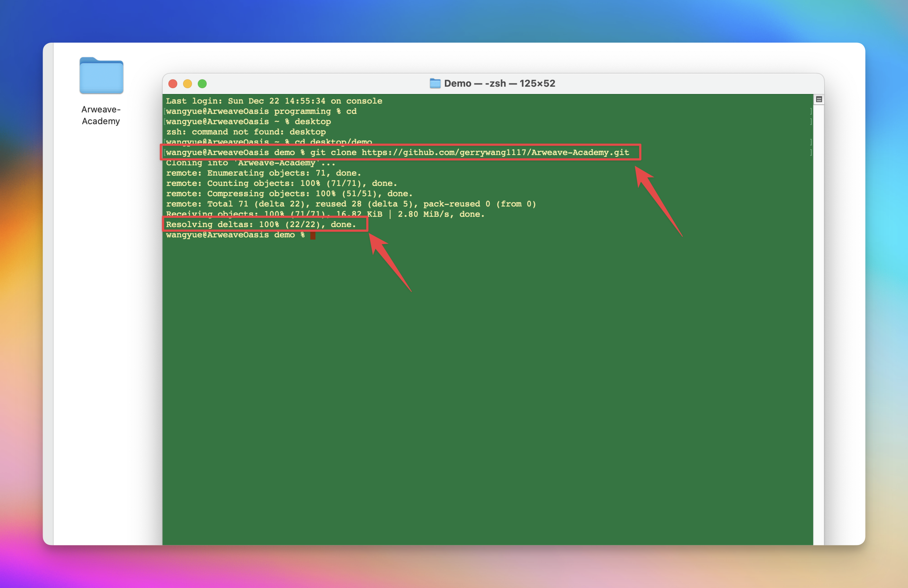
Task: Click the 'Cloning into Arweave-Academy' line
Action: tap(251, 163)
